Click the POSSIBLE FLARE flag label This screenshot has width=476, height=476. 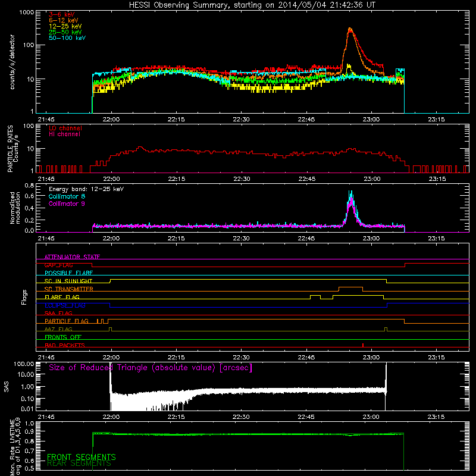click(x=68, y=273)
